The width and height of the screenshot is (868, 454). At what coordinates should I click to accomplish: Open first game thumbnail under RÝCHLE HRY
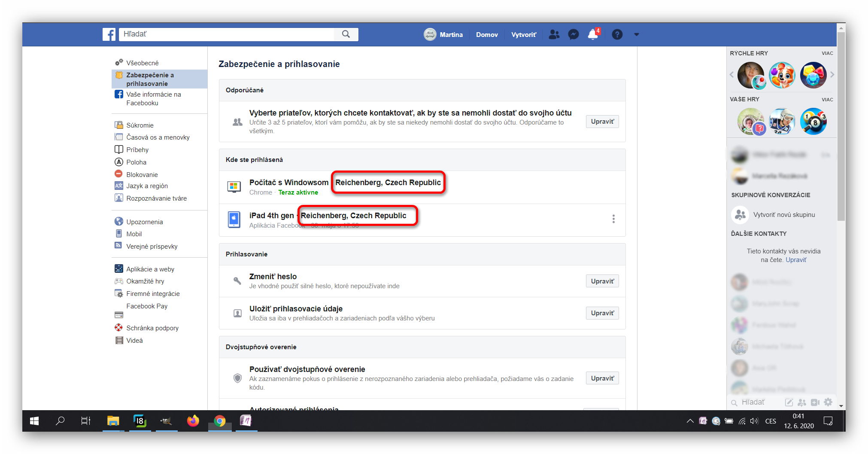pyautogui.click(x=751, y=75)
